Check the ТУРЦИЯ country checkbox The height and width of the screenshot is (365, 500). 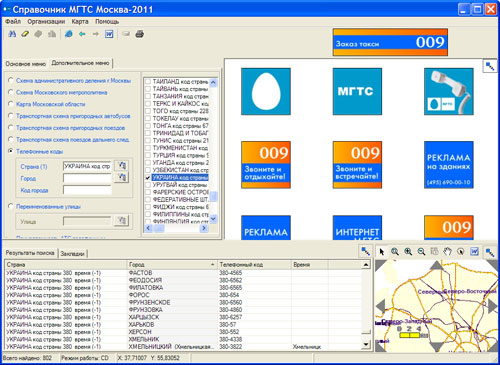tap(148, 155)
